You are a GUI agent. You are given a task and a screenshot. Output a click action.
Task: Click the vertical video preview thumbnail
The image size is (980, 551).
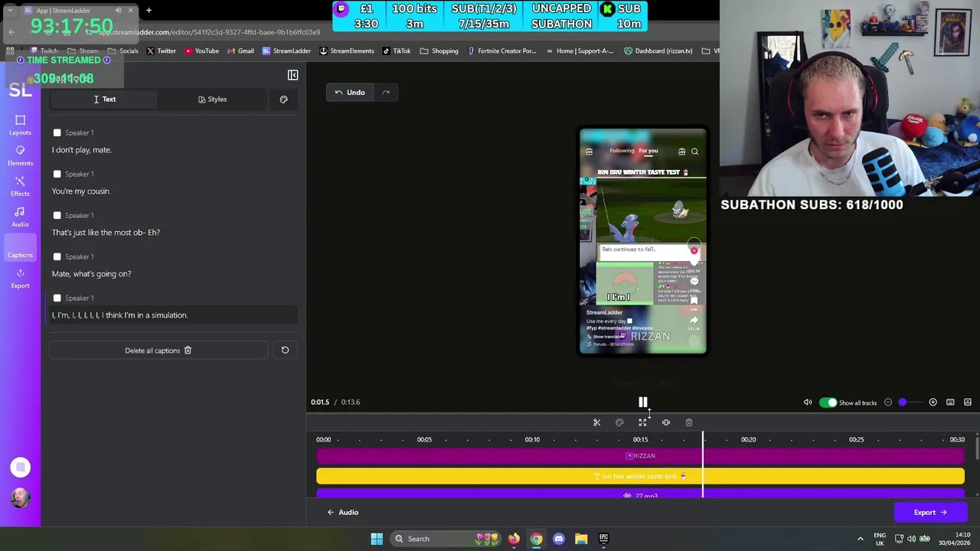click(643, 242)
